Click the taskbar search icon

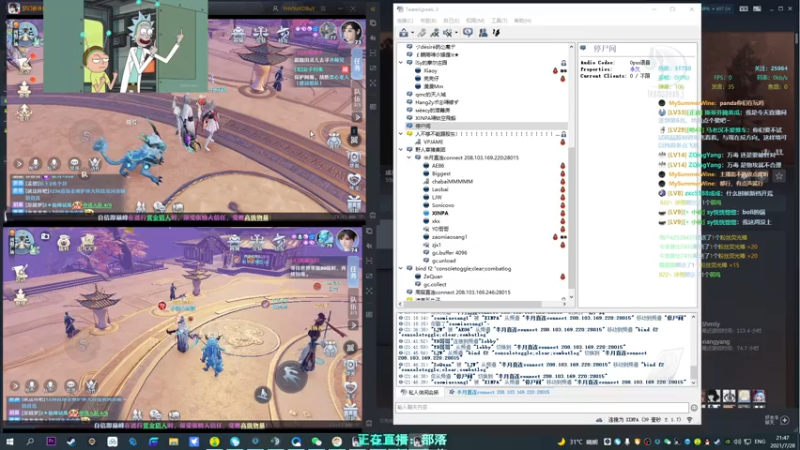tap(30, 441)
